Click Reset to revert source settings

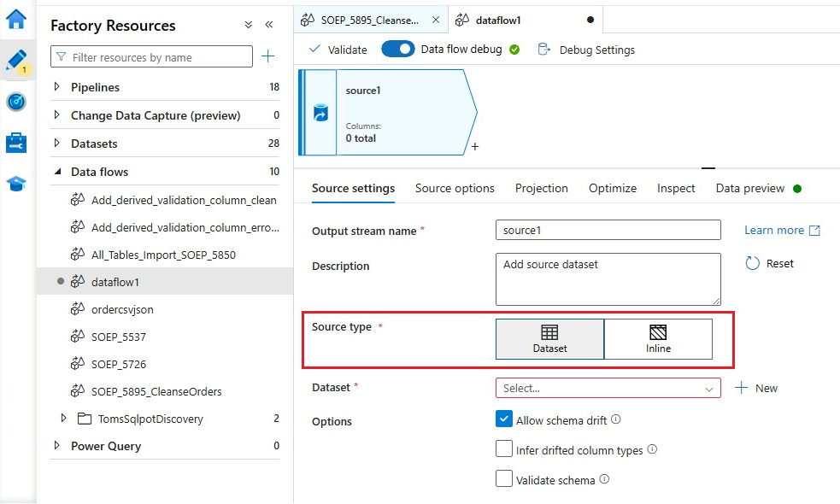pos(768,263)
